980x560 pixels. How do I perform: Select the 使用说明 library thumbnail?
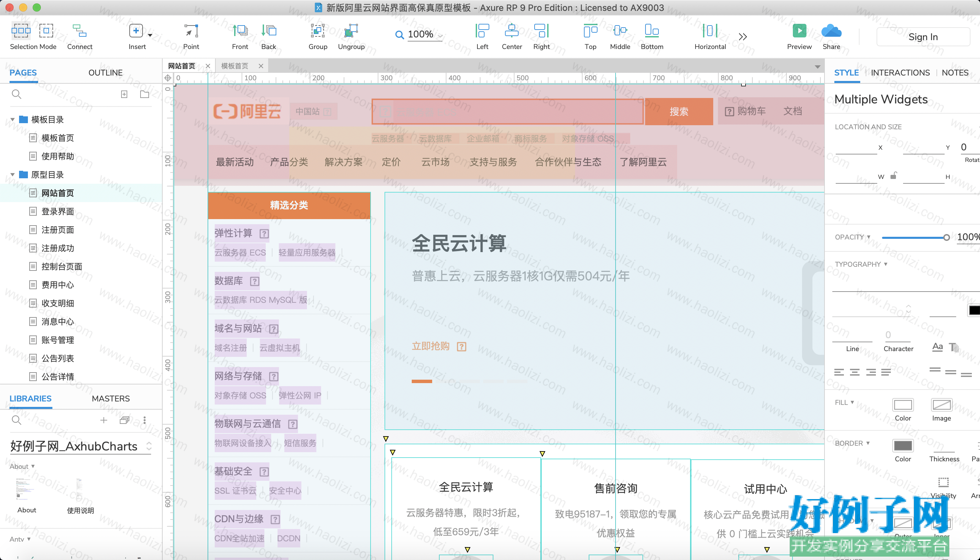point(79,489)
